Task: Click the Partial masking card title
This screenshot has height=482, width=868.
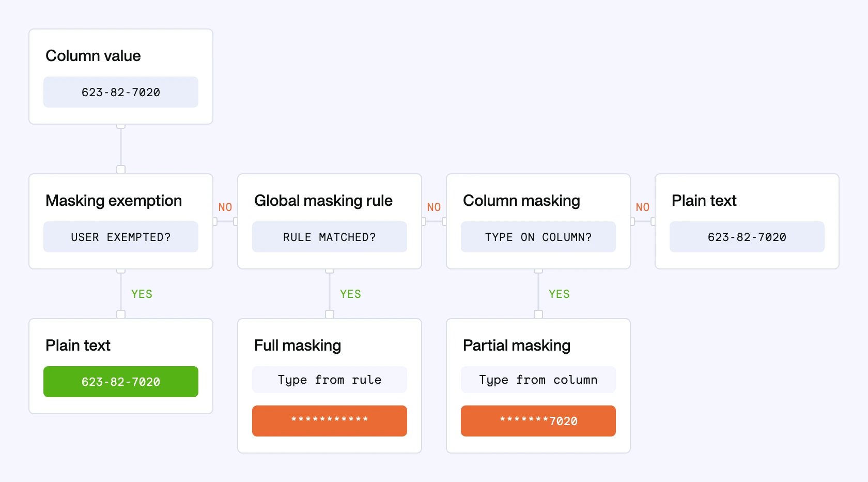Action: tap(517, 345)
